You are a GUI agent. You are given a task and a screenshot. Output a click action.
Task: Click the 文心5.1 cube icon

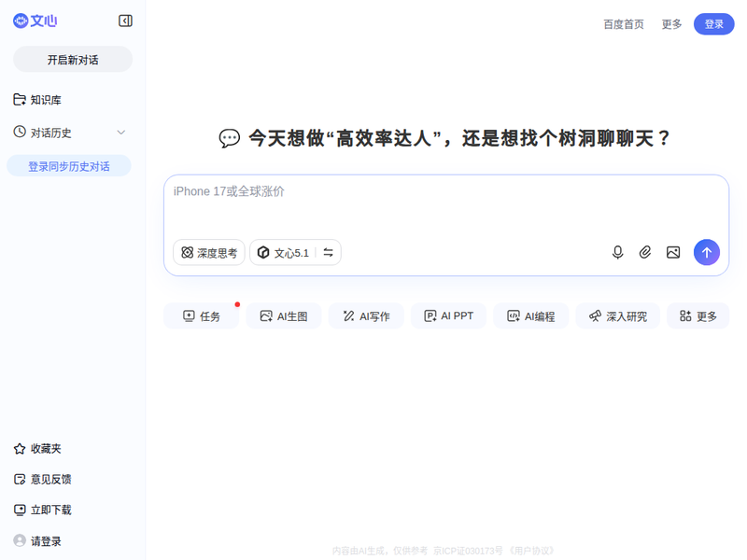[263, 252]
